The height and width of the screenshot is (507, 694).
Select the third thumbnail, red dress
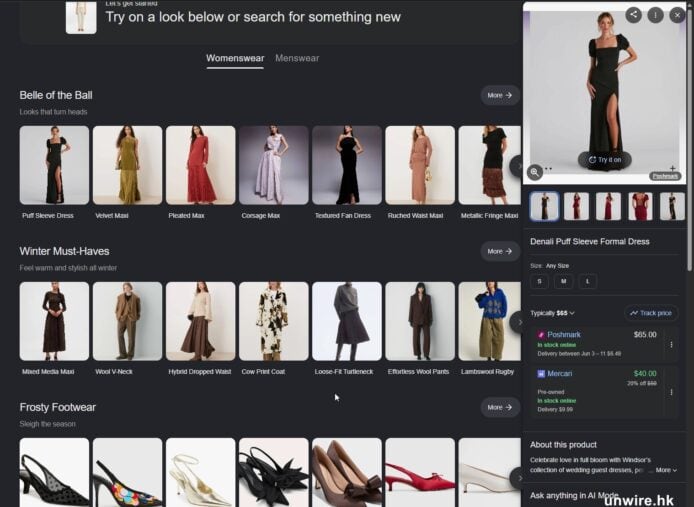tap(608, 206)
